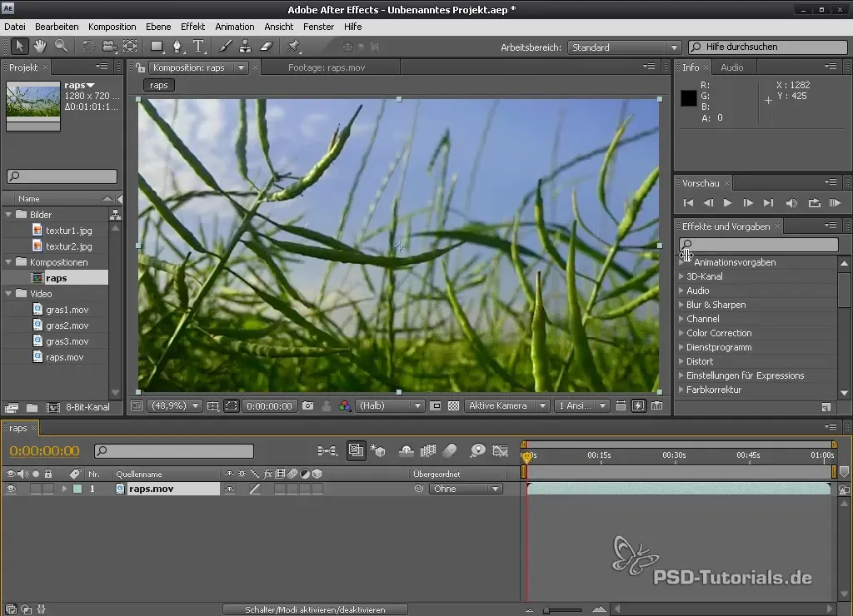Select the Pen tool

click(177, 47)
